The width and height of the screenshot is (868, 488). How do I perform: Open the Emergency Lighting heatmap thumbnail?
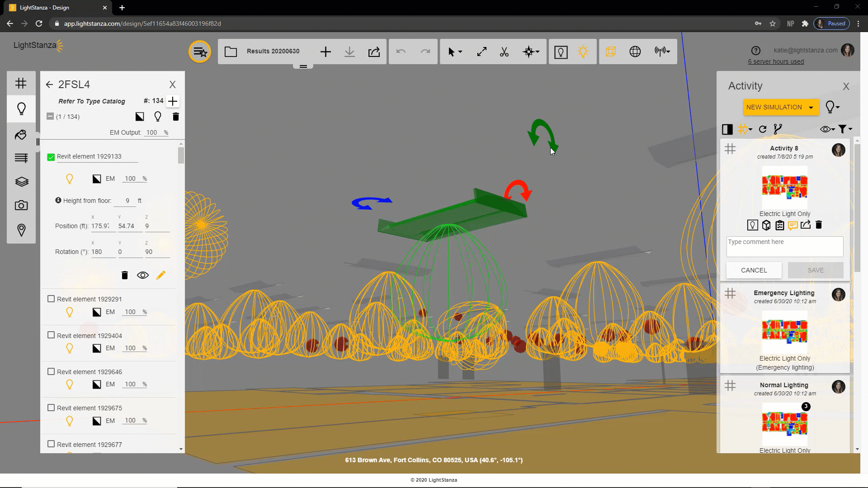[x=785, y=331]
